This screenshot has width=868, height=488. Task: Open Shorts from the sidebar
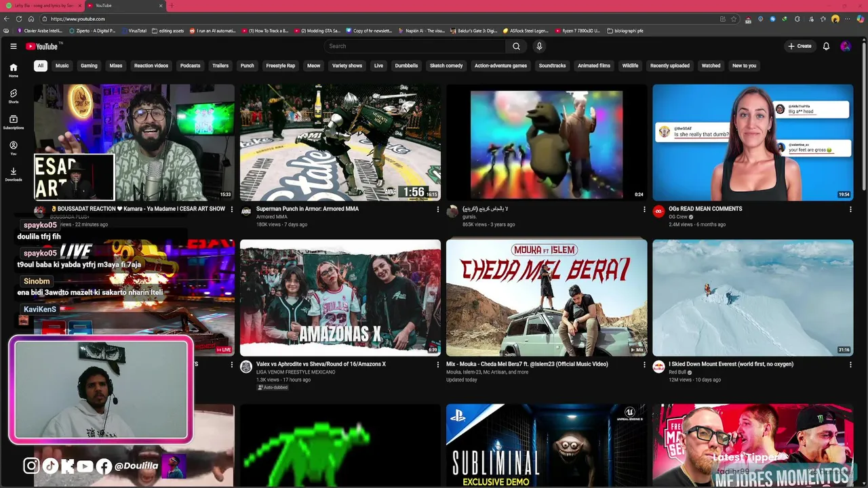14,96
